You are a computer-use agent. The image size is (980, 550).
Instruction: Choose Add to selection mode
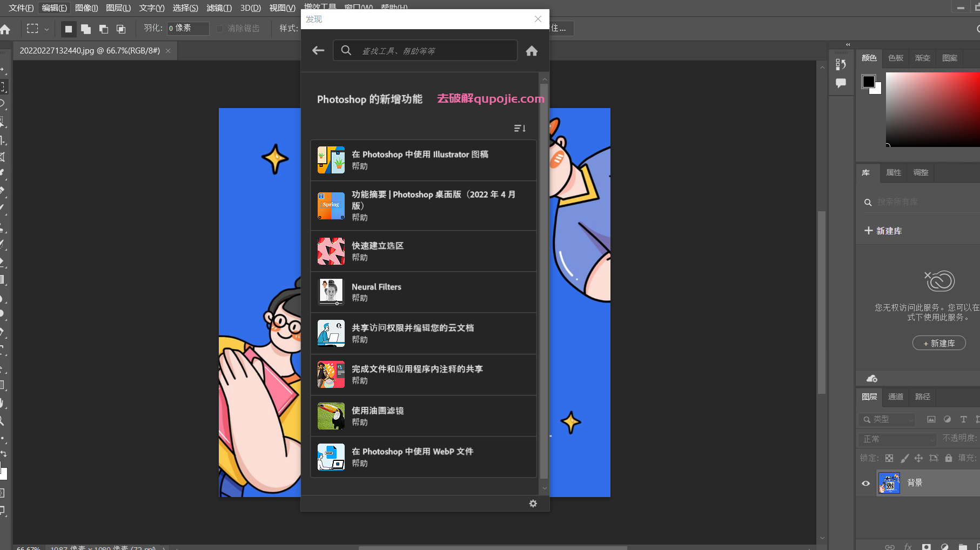86,29
